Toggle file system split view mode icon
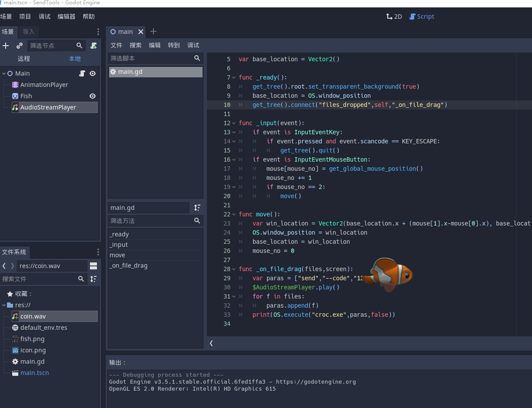The width and height of the screenshot is (532, 408). 93,266
